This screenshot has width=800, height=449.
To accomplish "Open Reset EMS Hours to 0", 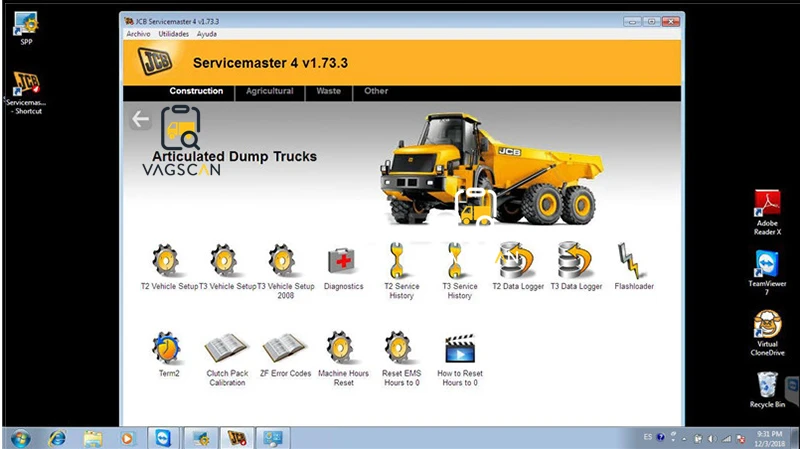I will click(x=398, y=348).
